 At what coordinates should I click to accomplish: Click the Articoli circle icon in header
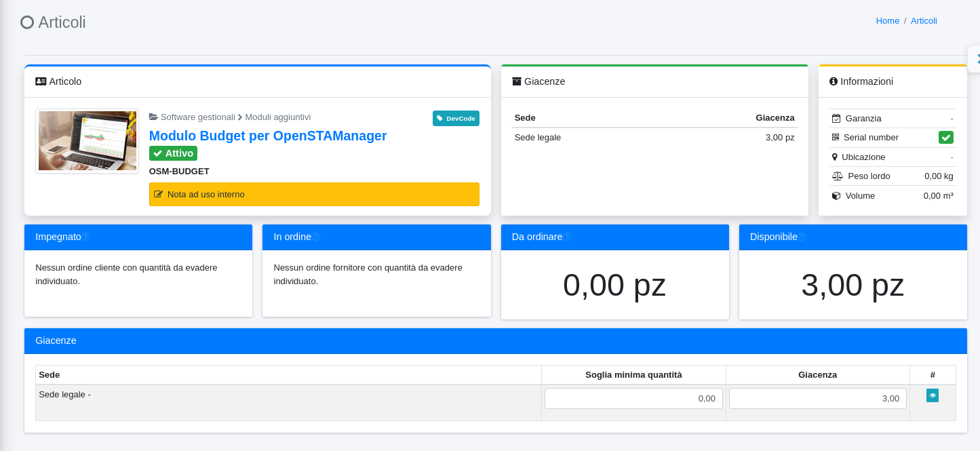27,22
